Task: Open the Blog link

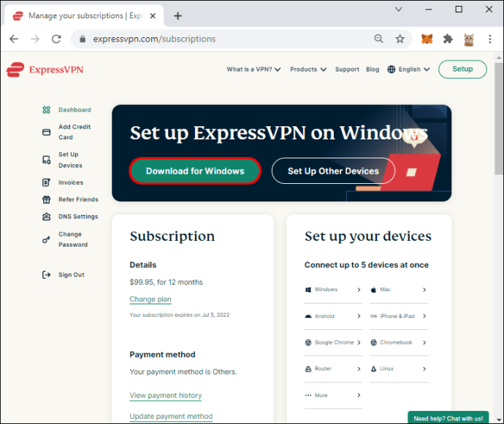Action: pos(373,69)
